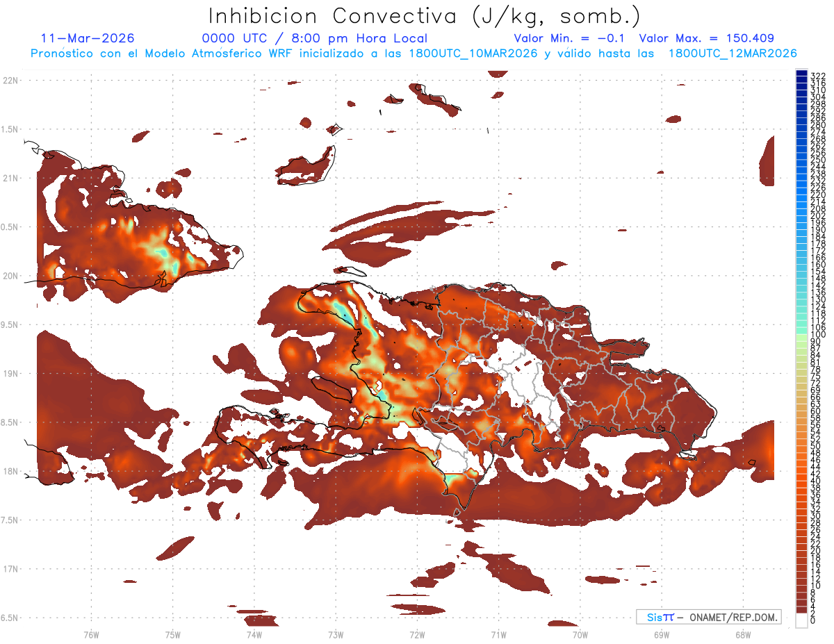Click the "17N" latitude label
This screenshot has height=644, width=834.
11,569
